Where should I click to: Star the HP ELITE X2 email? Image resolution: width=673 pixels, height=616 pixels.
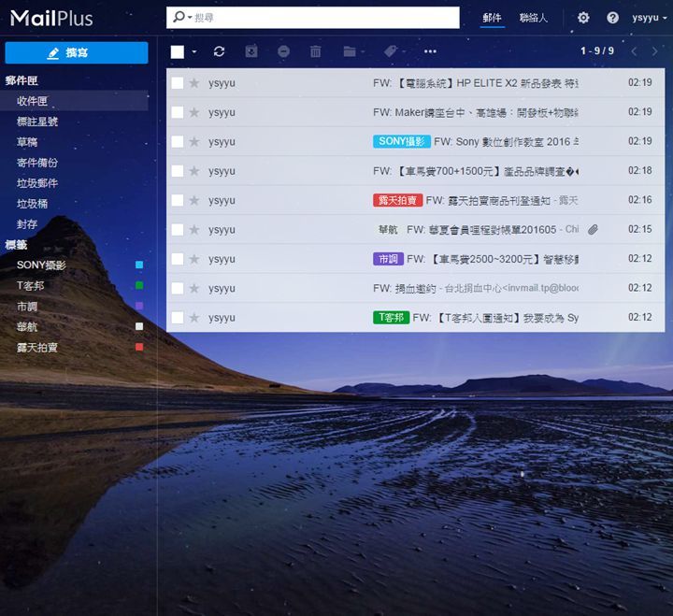point(194,83)
